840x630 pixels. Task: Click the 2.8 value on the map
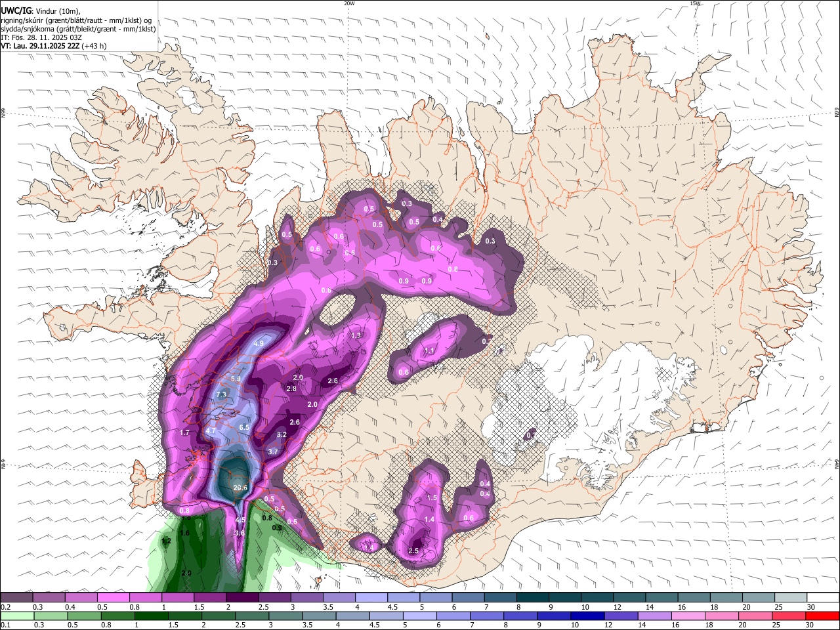point(292,389)
